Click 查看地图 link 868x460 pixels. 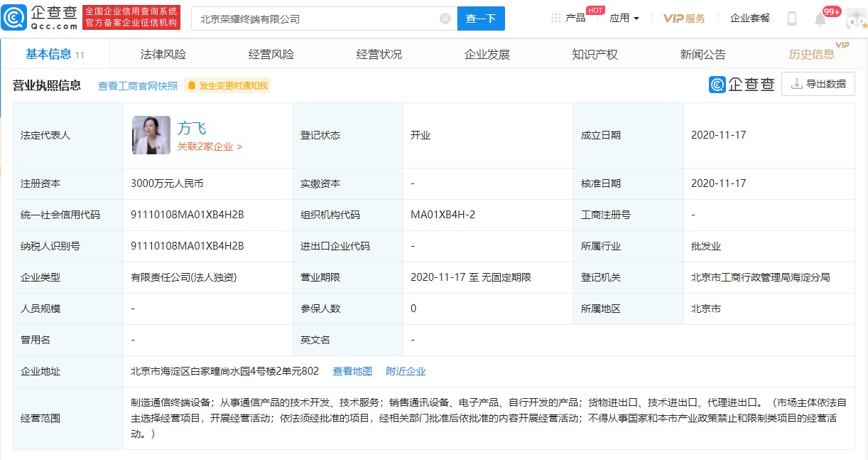tap(352, 371)
